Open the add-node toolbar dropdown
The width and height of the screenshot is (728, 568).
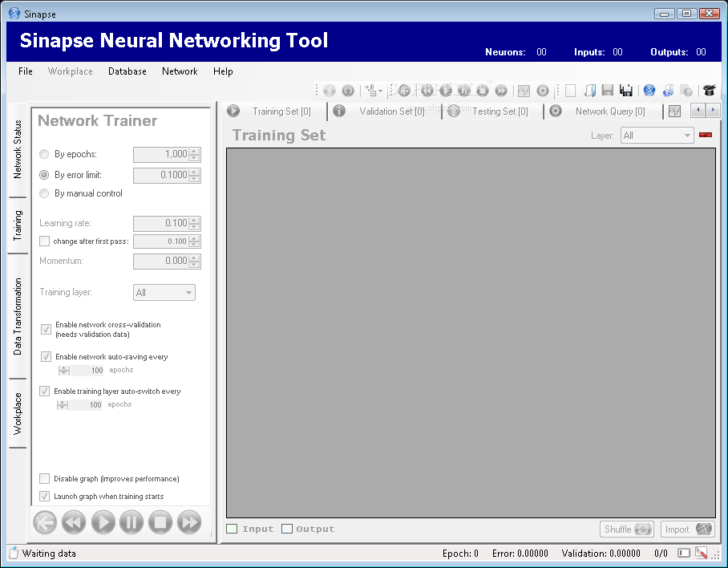tap(374, 91)
